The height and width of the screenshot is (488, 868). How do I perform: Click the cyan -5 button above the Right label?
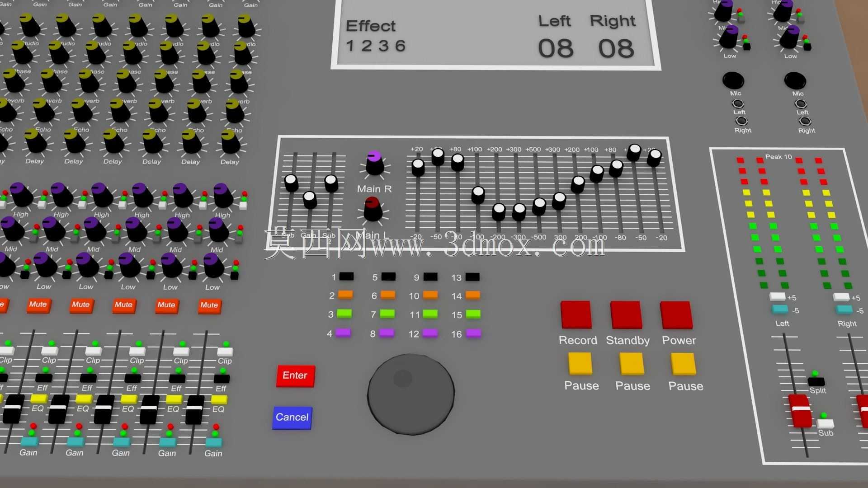coord(844,310)
